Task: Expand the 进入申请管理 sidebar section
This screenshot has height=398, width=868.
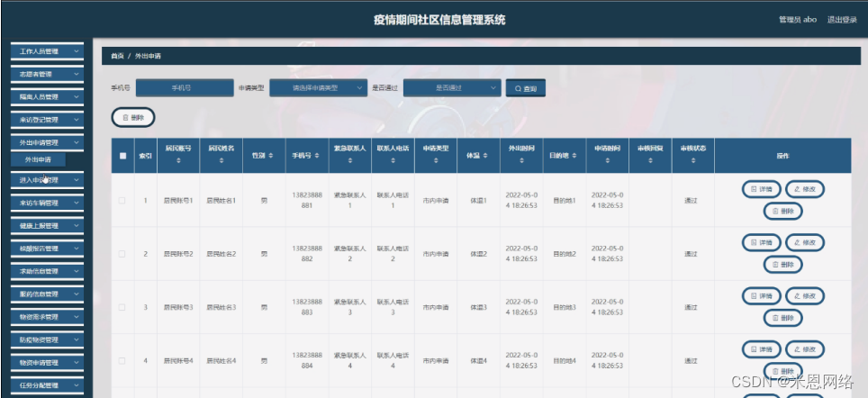Action: pos(47,180)
